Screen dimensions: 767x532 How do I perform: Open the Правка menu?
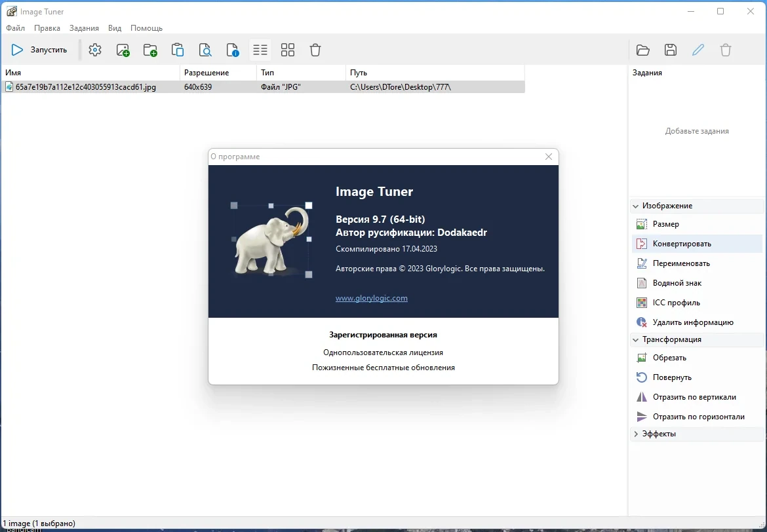[47, 28]
